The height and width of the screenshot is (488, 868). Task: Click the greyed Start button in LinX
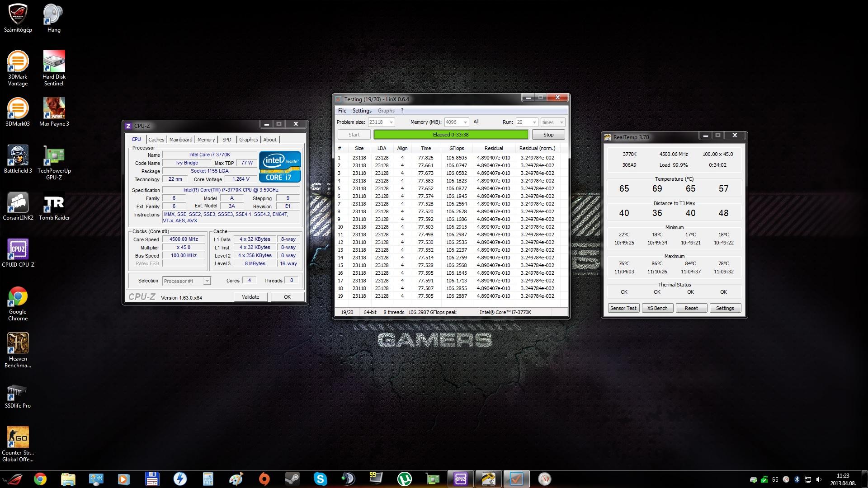point(354,135)
